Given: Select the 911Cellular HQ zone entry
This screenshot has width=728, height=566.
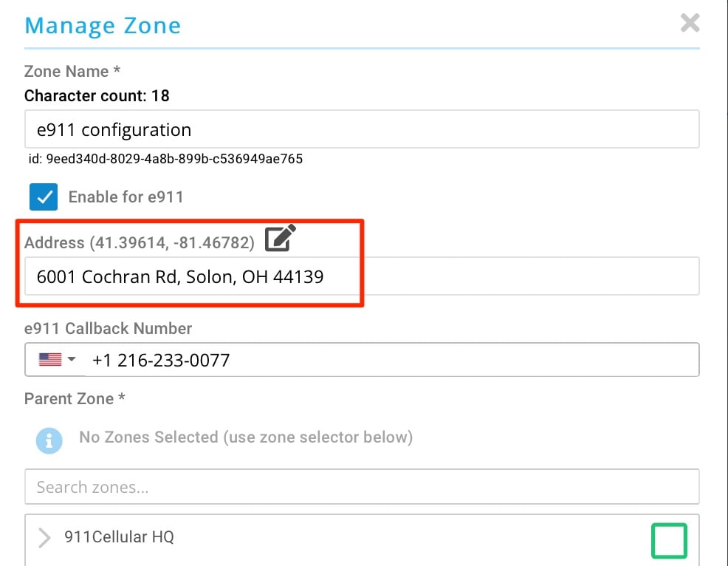Looking at the screenshot, I should 122,537.
